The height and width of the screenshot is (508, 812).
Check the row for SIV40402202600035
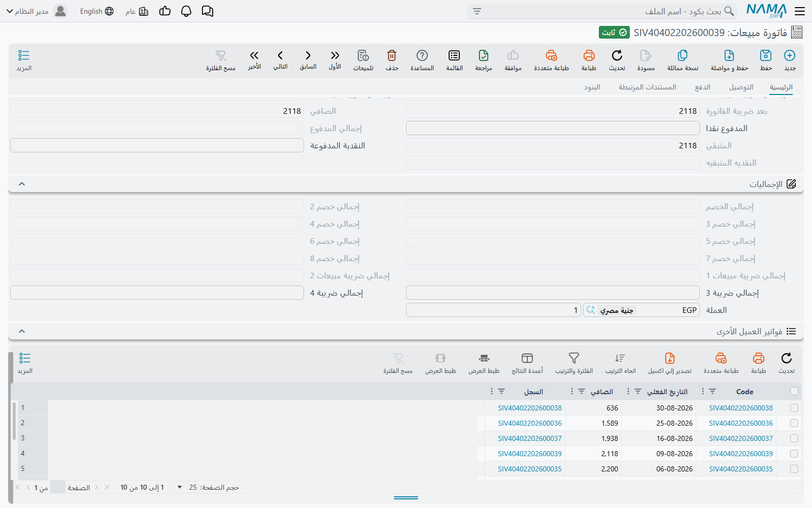tap(794, 469)
